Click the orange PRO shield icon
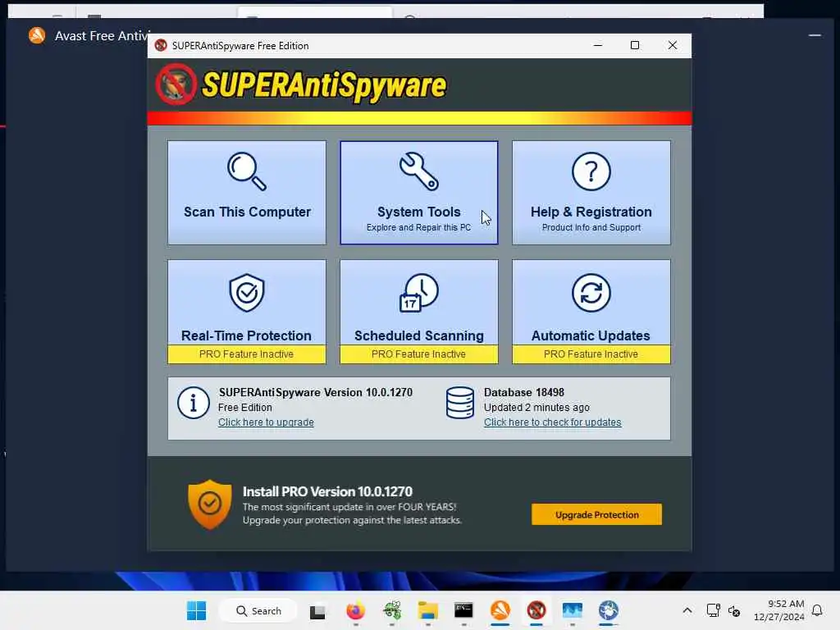 pyautogui.click(x=209, y=504)
